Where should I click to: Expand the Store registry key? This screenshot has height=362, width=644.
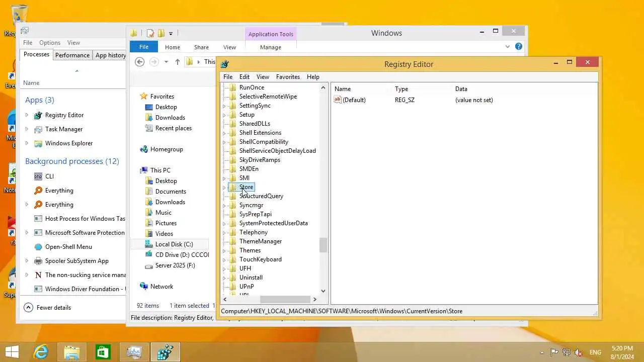(224, 188)
